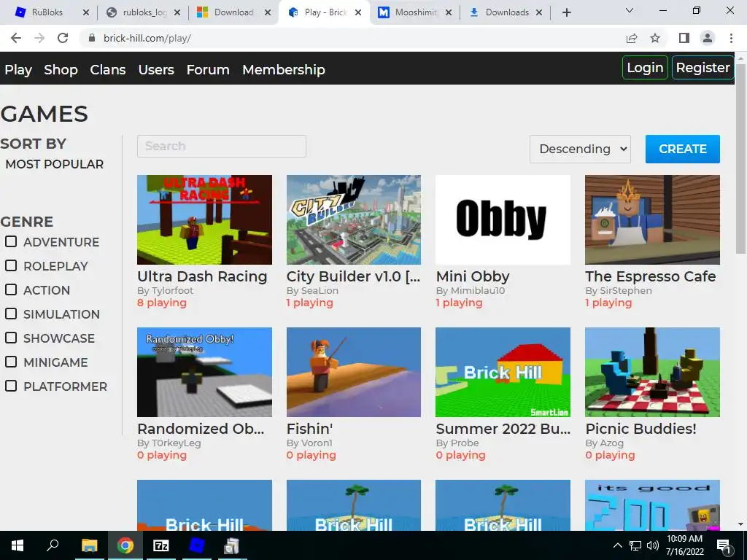The width and height of the screenshot is (747, 560).
Task: Click the browser forward arrow
Action: click(39, 38)
